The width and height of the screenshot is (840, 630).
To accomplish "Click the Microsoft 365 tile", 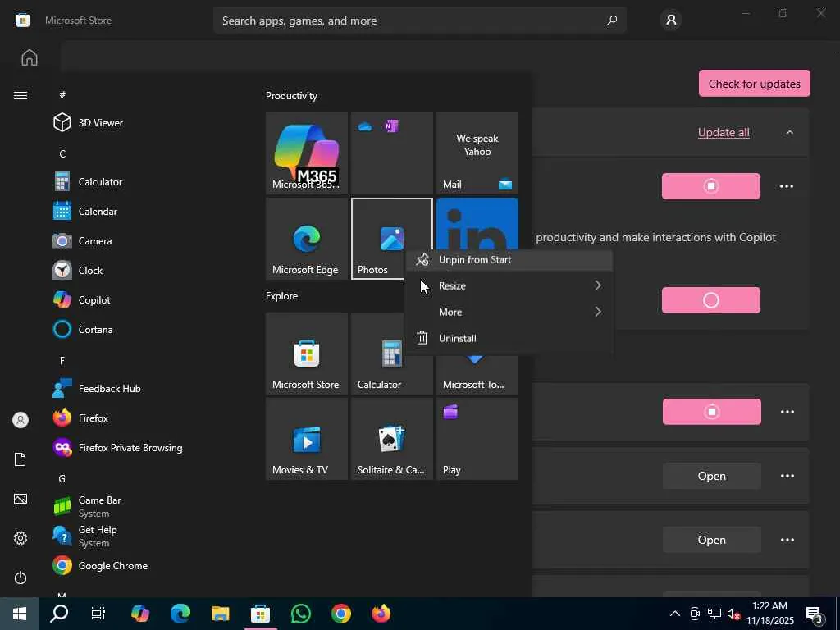I will click(307, 153).
